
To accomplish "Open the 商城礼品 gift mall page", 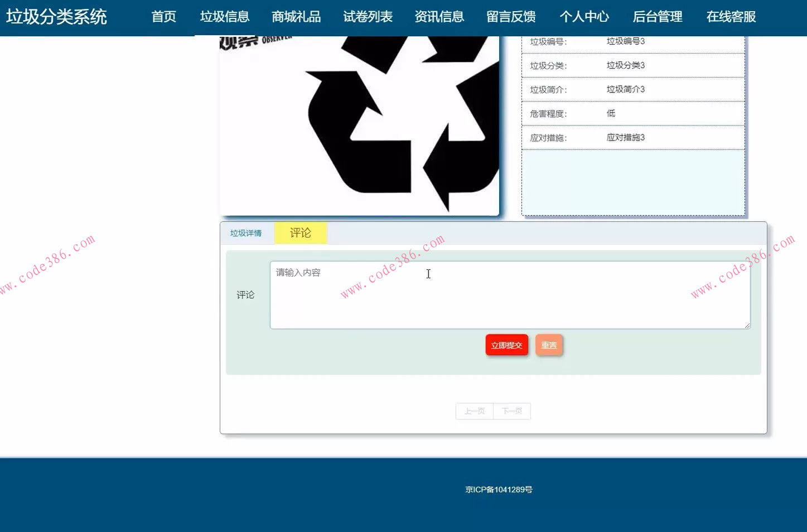I will click(x=296, y=17).
